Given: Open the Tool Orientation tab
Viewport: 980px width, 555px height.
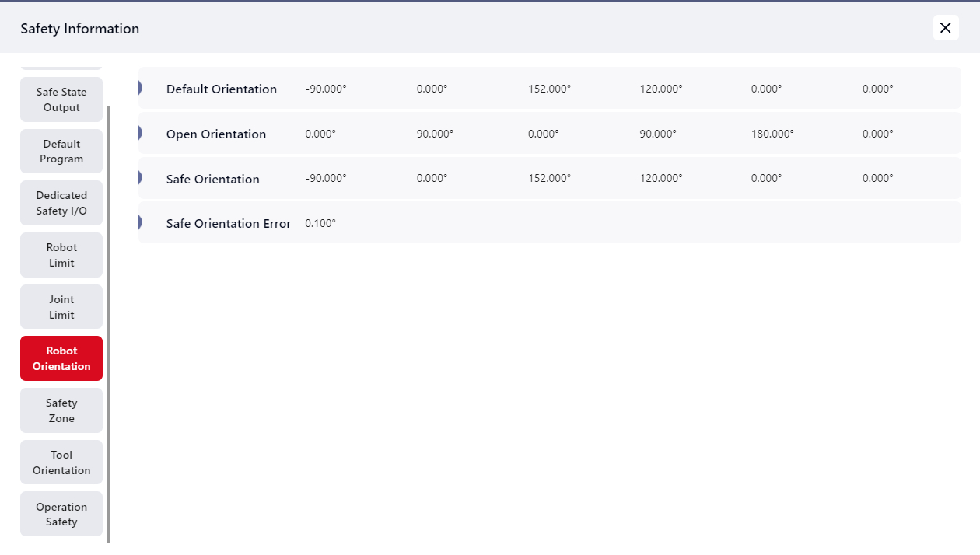Looking at the screenshot, I should (61, 462).
